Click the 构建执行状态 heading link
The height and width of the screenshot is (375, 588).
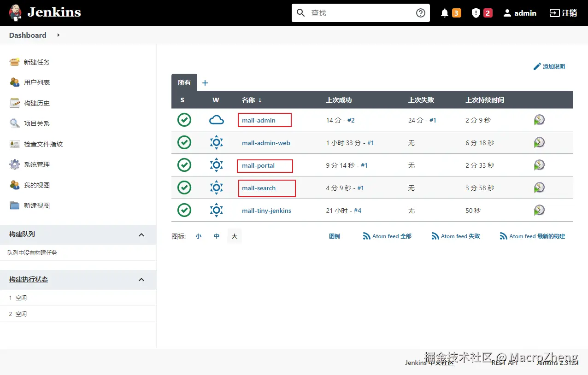(x=29, y=280)
